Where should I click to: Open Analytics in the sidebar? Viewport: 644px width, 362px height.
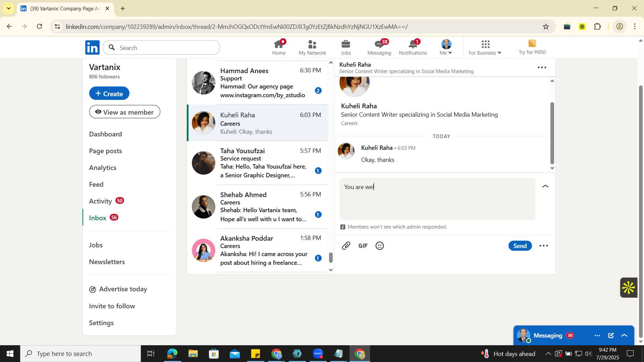click(103, 168)
